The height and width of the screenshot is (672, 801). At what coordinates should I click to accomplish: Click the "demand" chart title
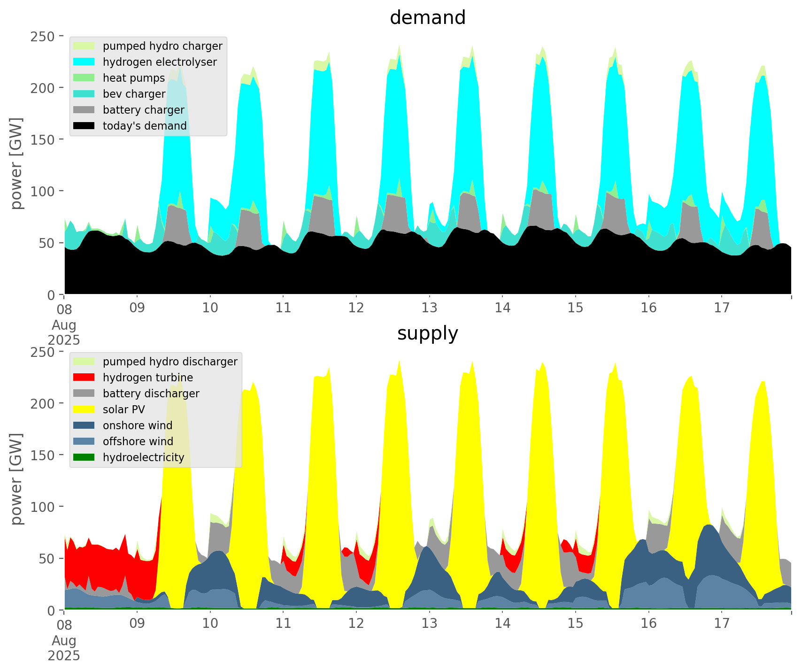[x=427, y=18]
